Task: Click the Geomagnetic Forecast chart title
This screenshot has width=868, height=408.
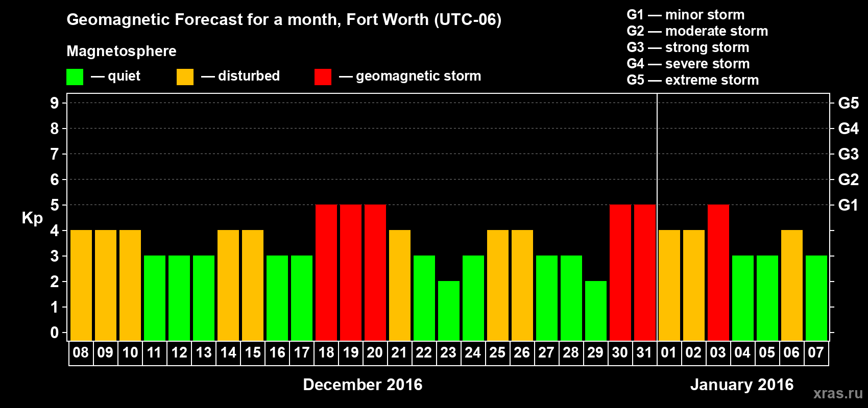Action: (284, 20)
